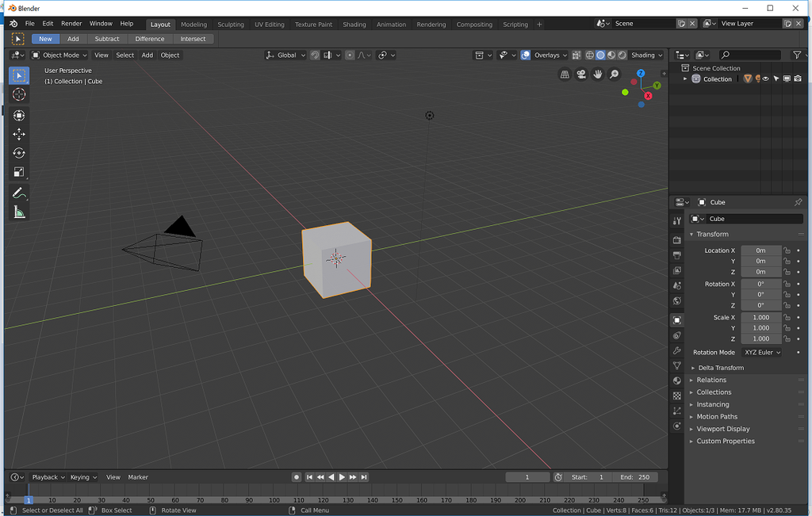Expand the Relations panel
This screenshot has height=516, width=812.
[x=711, y=380]
